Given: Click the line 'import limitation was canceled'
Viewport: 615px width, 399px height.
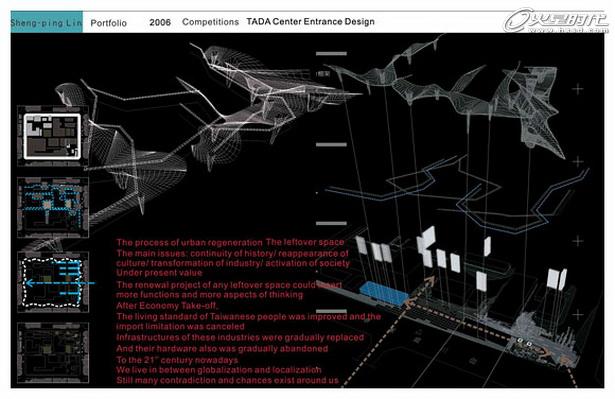Looking at the screenshot, I should [180, 326].
